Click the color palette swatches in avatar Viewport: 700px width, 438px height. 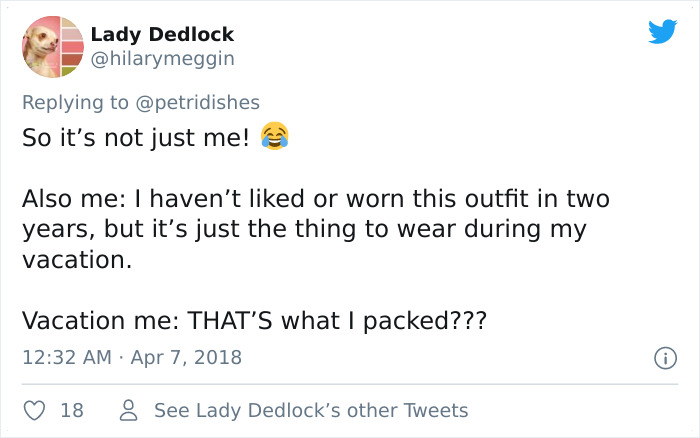71,46
